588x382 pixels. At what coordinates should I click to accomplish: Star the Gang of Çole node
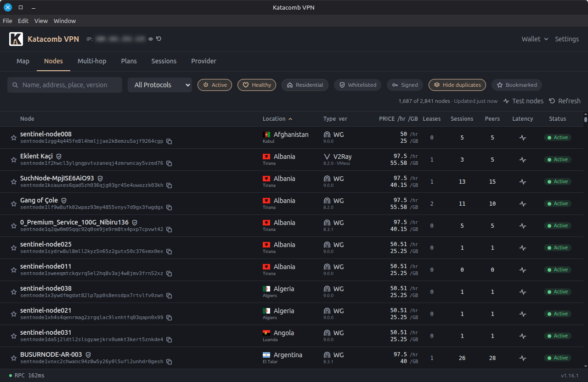pos(14,204)
